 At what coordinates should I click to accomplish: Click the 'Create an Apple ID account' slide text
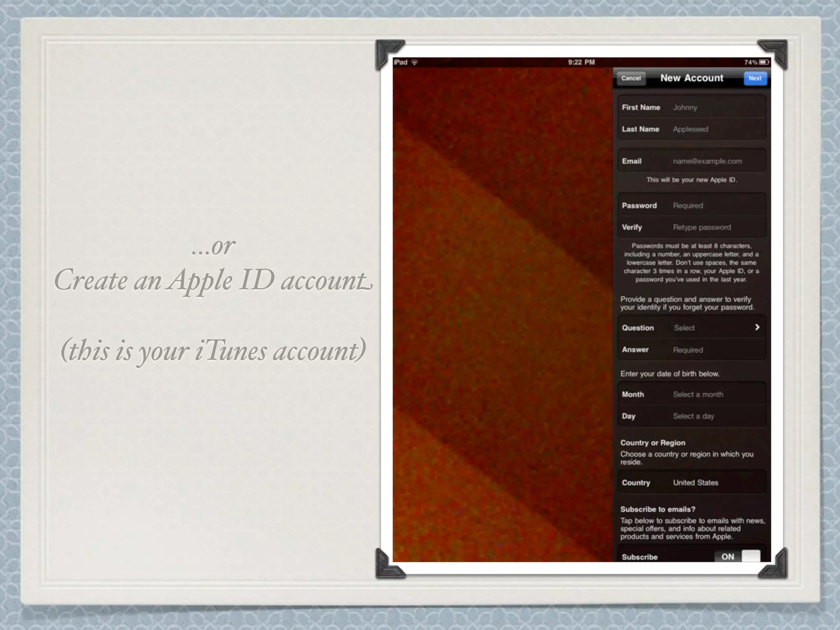213,281
